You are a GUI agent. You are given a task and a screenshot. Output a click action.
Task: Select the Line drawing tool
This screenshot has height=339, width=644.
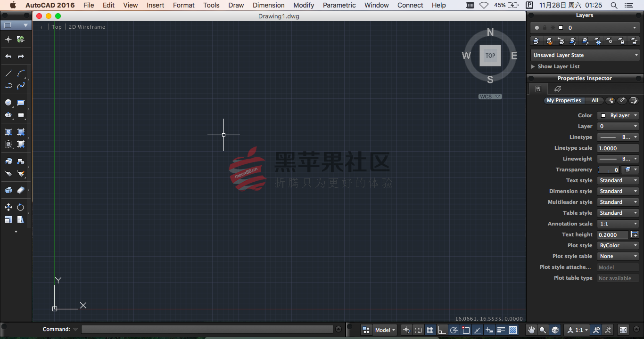[8, 73]
